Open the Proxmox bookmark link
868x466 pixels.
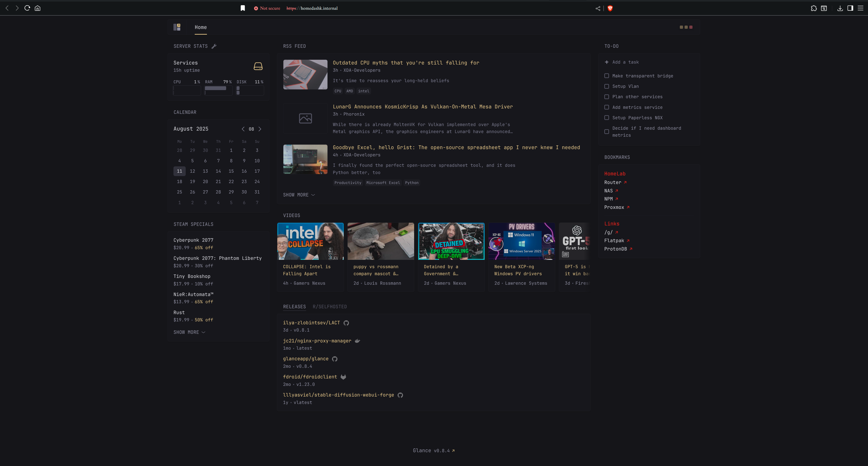[x=614, y=207]
